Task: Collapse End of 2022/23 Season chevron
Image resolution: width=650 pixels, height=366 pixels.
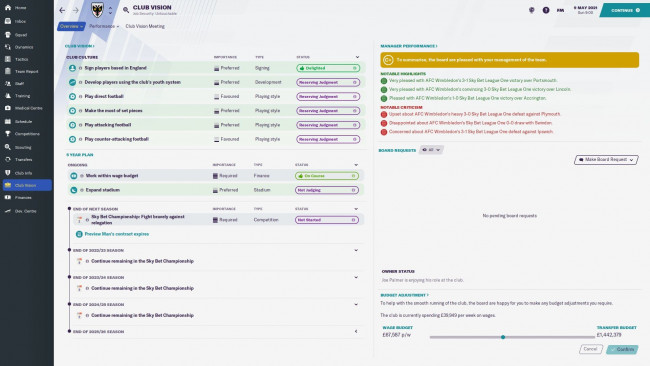Action: point(356,250)
